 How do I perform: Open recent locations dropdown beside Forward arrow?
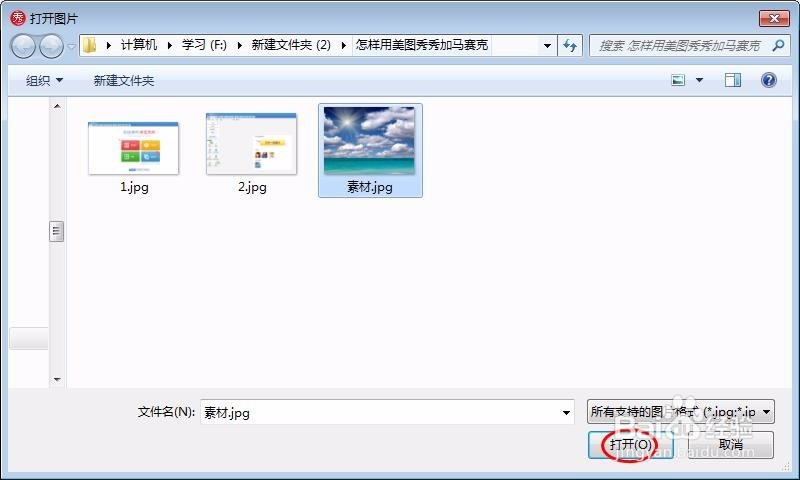(71, 46)
